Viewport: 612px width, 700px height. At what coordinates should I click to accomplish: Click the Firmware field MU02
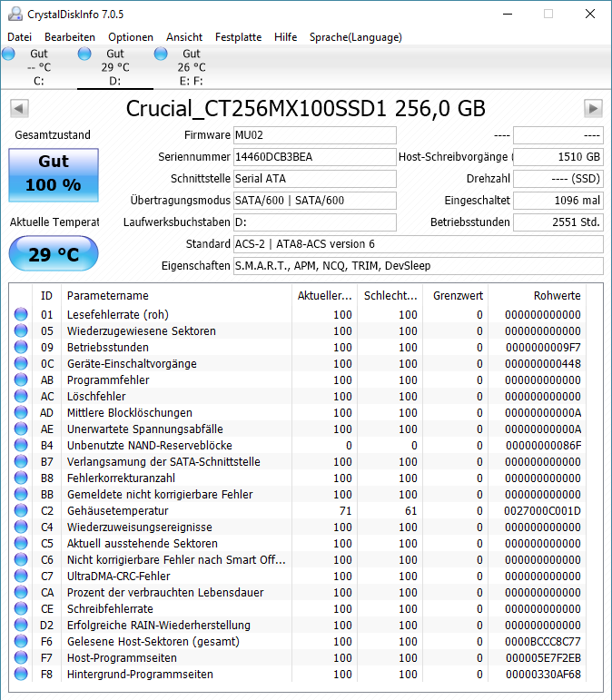[315, 135]
